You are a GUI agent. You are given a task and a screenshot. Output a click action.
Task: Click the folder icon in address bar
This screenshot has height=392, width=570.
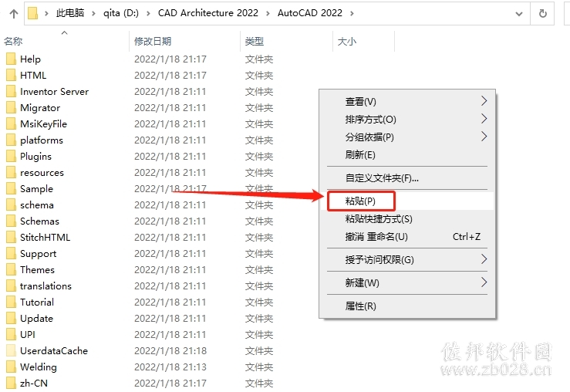[x=32, y=13]
